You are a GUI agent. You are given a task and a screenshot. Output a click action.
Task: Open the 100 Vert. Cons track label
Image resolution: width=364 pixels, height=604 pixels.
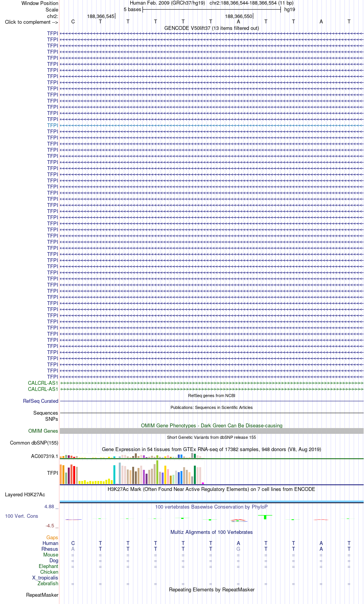pyautogui.click(x=21, y=516)
